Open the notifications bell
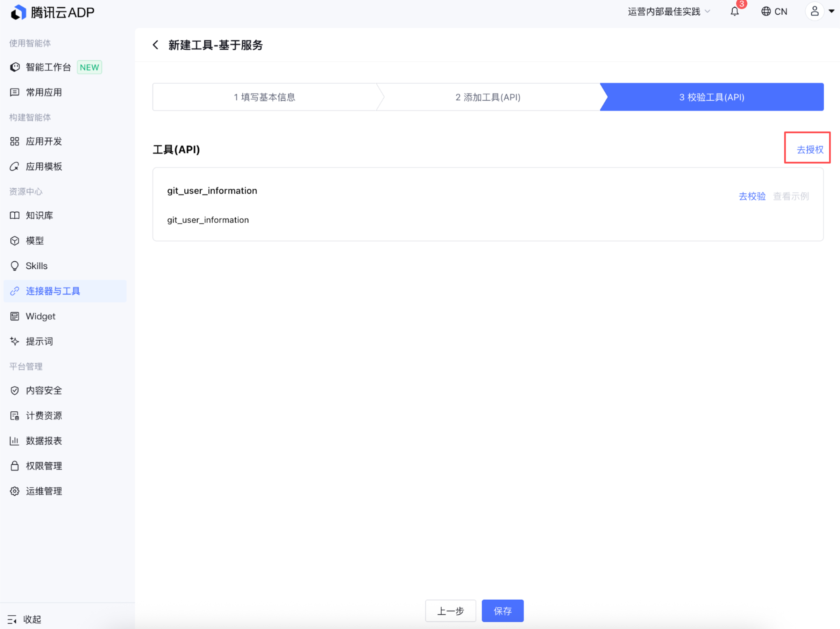 click(x=734, y=12)
